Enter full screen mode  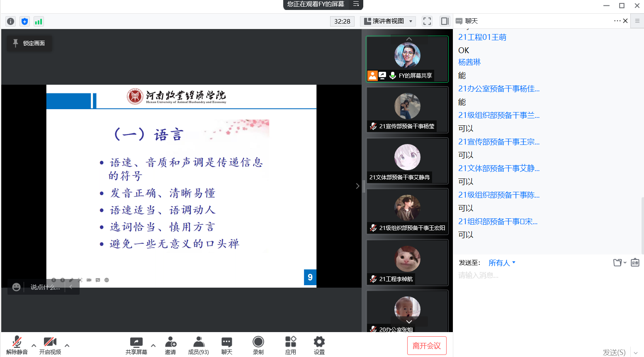click(x=427, y=21)
